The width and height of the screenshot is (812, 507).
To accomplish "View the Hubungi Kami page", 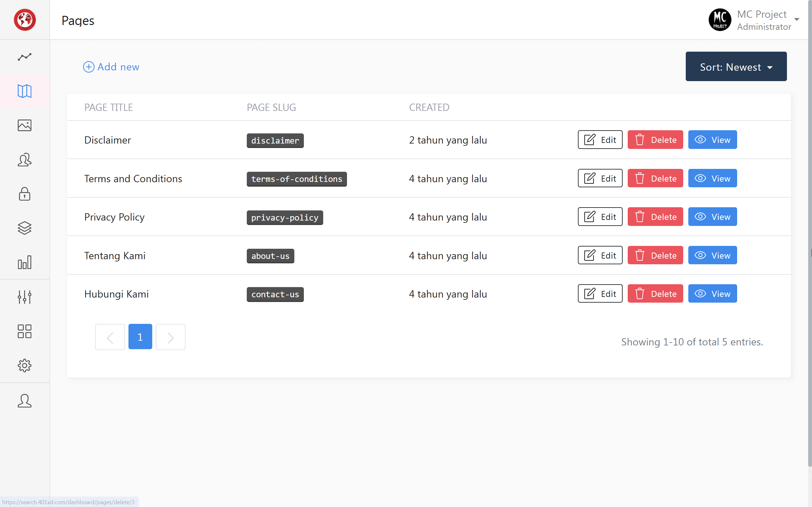I will (x=712, y=294).
